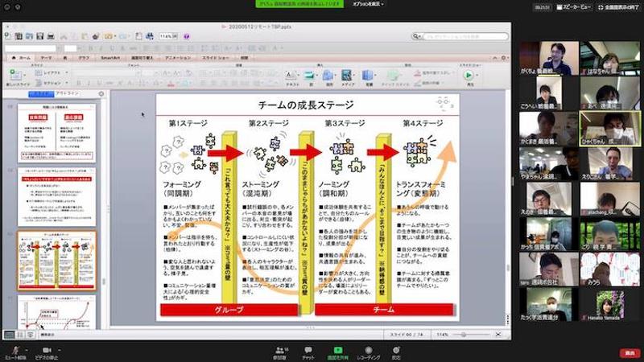Select the highlighted team stages thumbnail
Image resolution: width=644 pixels, height=362 pixels.
pos(56,261)
